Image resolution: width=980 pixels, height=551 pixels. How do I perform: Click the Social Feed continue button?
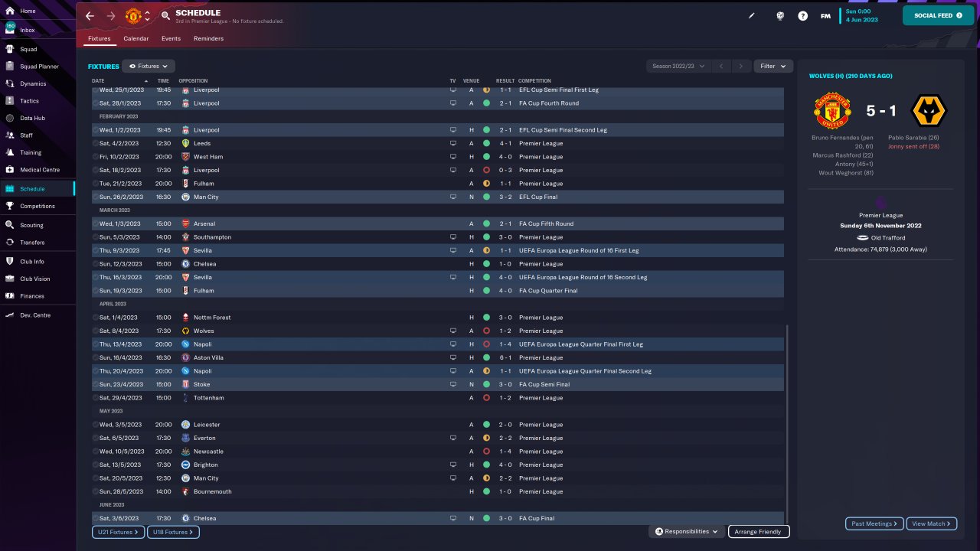pos(939,15)
